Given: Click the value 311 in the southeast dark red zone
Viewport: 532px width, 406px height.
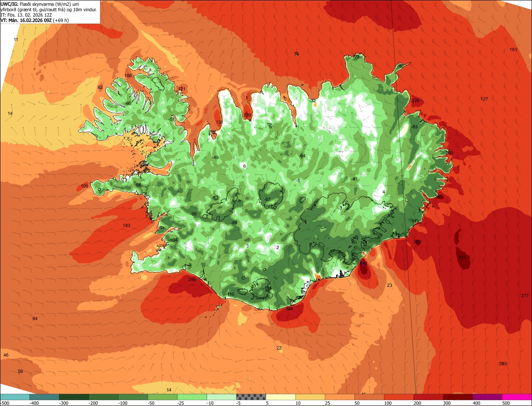Looking at the screenshot, I should click(462, 258).
